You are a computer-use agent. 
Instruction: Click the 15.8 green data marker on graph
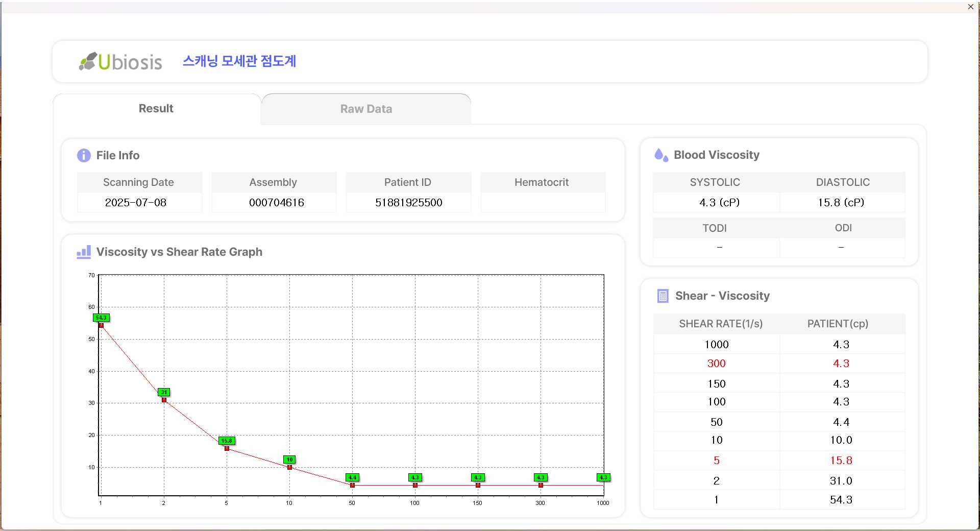(x=227, y=441)
